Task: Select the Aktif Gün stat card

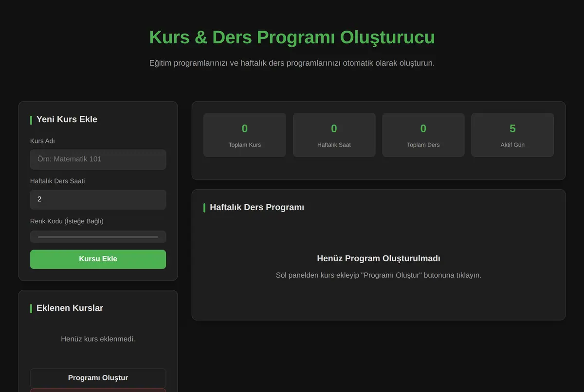Action: 512,135
